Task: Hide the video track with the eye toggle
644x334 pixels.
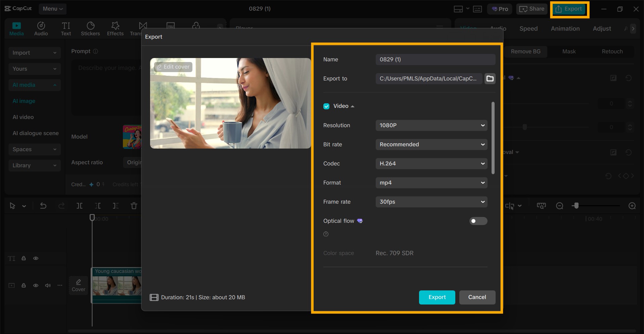Action: pyautogui.click(x=36, y=285)
